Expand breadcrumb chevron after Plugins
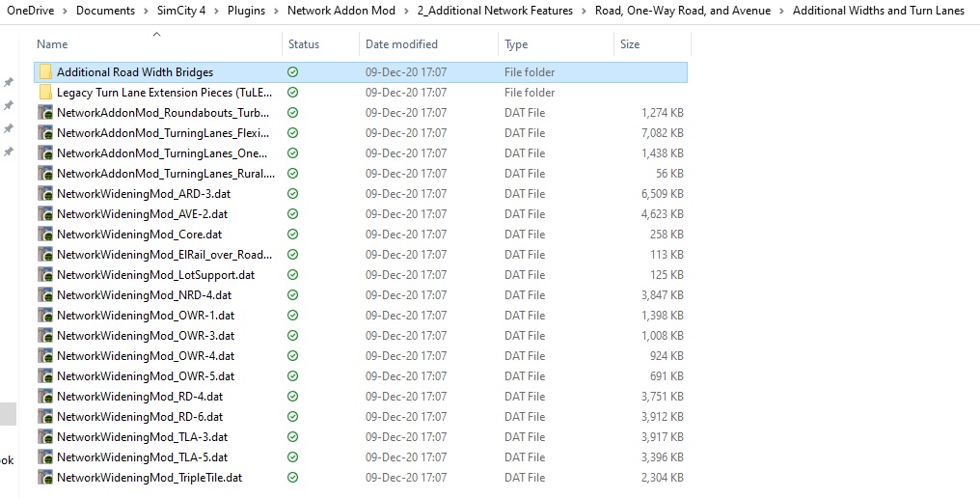The image size is (980, 498). pyautogui.click(x=276, y=11)
